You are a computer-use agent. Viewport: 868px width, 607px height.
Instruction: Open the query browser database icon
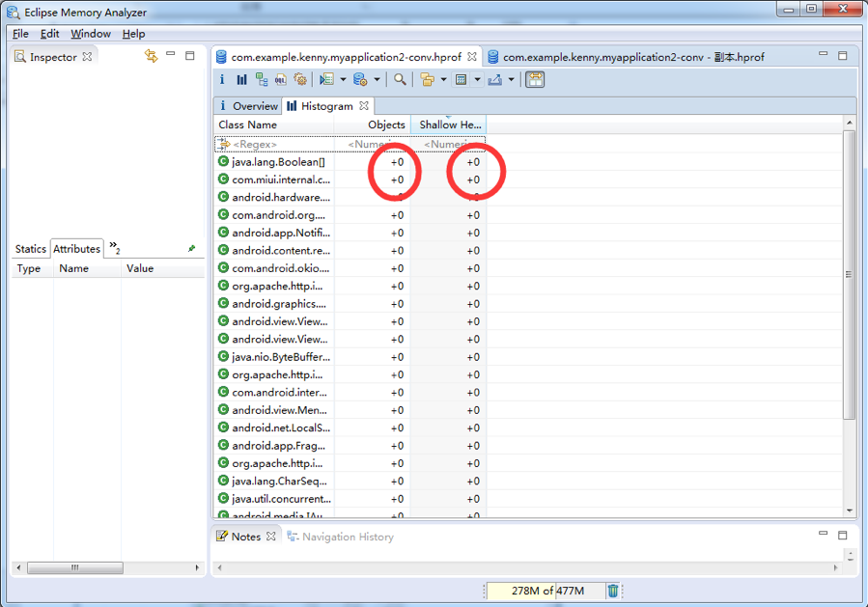(x=360, y=80)
